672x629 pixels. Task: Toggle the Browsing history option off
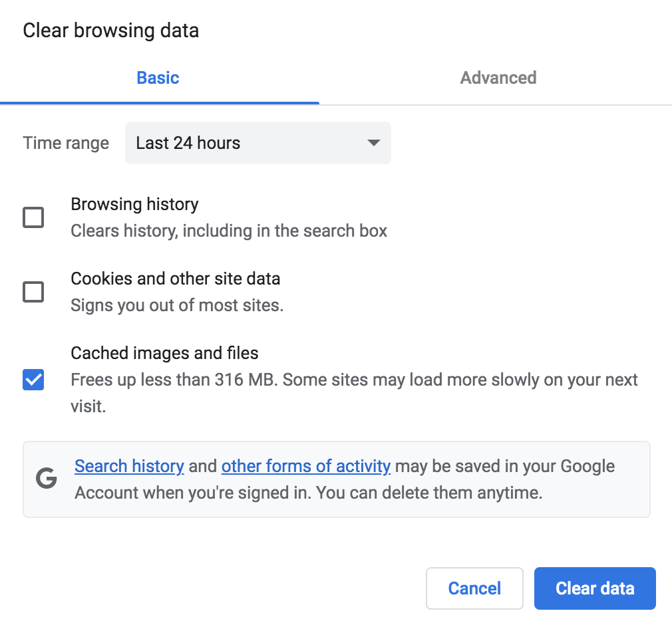33,217
